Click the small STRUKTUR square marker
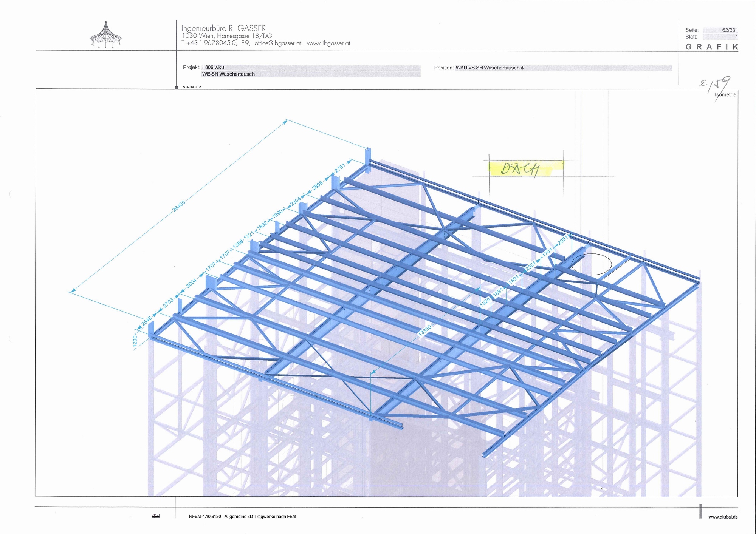 pos(176,88)
